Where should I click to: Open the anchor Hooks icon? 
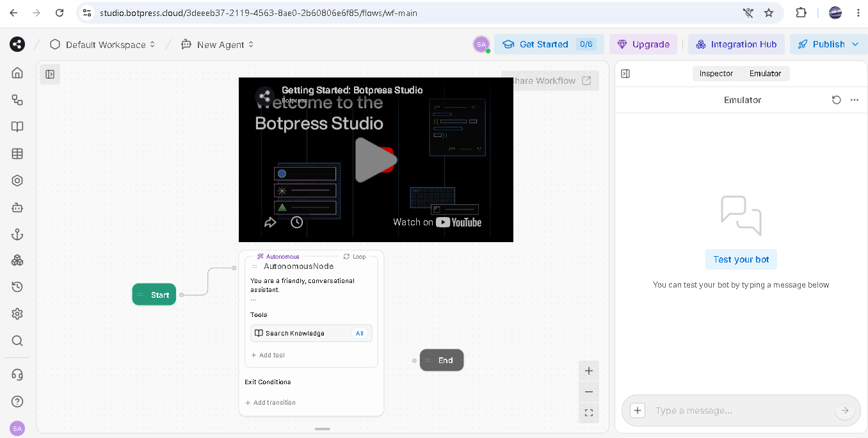pyautogui.click(x=17, y=234)
